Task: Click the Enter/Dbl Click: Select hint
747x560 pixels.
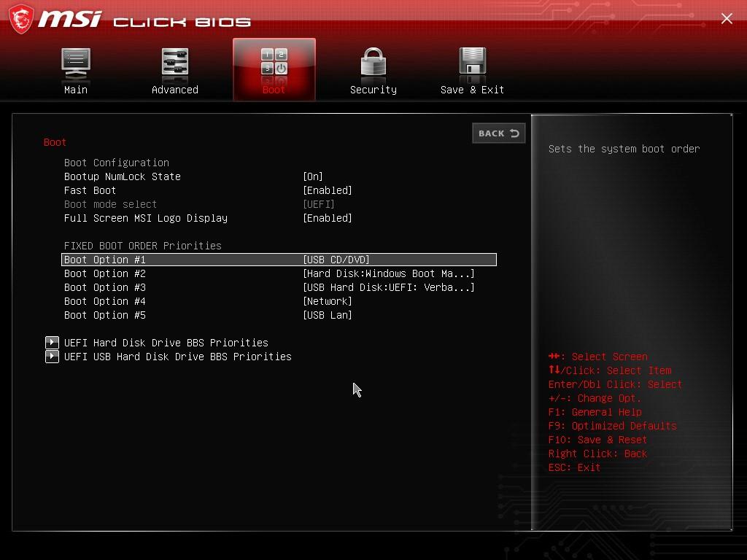Action: point(615,384)
